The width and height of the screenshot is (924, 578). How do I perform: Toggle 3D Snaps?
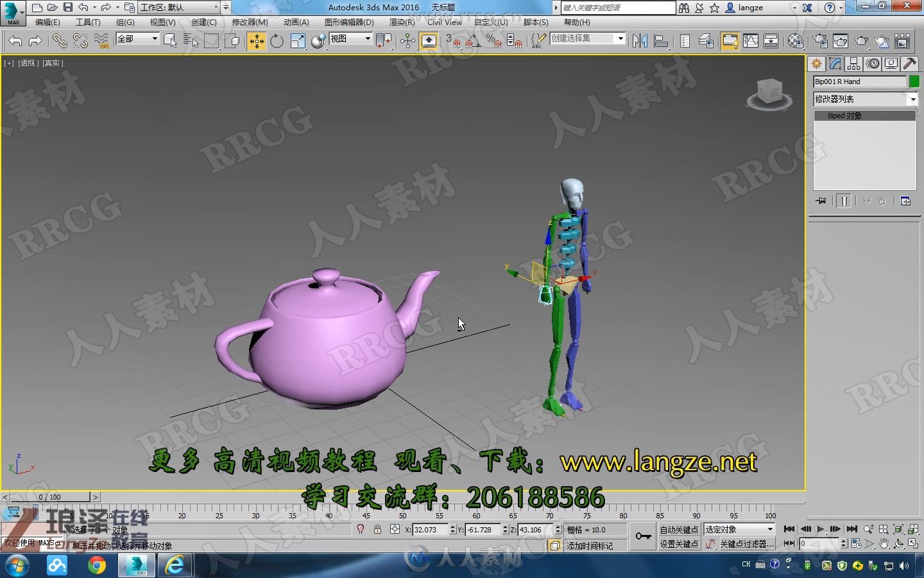tap(453, 41)
